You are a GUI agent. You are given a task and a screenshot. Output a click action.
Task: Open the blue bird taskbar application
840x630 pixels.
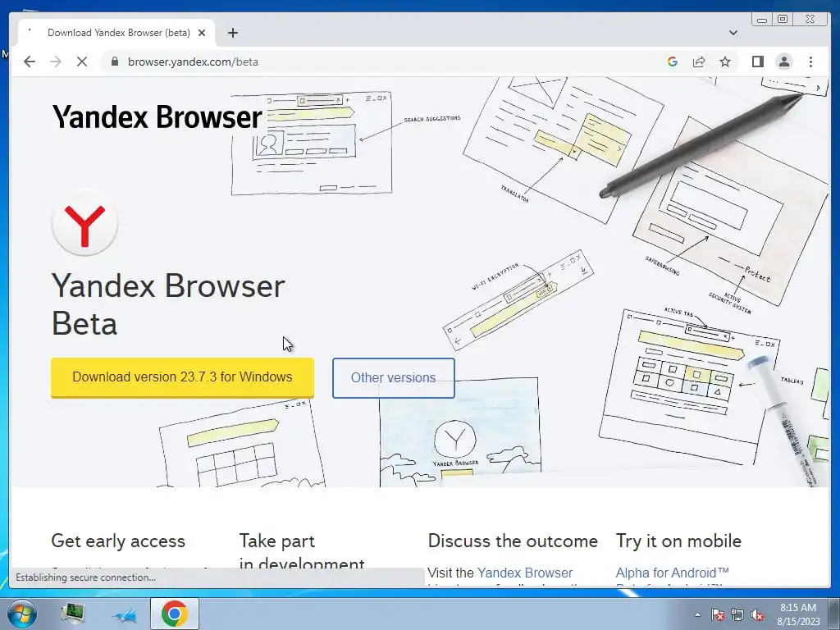click(125, 615)
